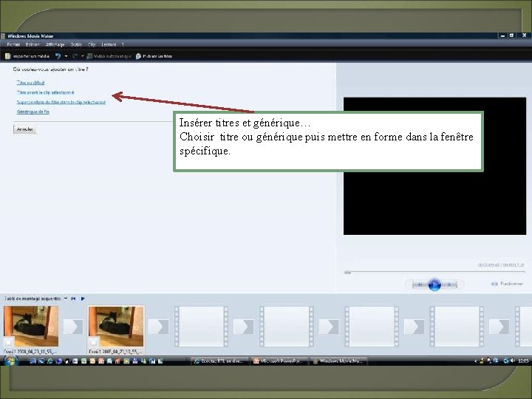Viewport: 532px width, 399px height.
Task: Select Superposition du titre dans le clip sélectionné
Action: point(61,102)
